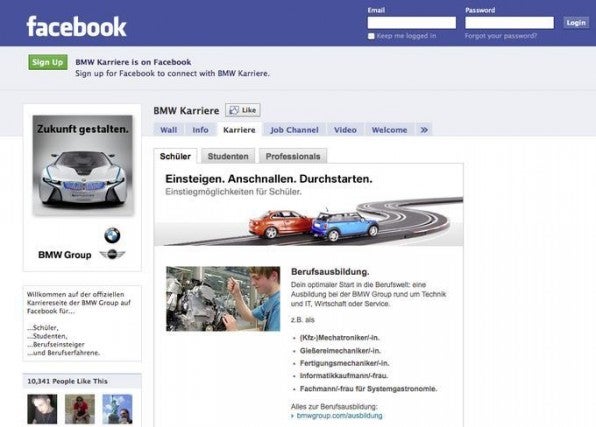Click the MINI wings logo

click(x=112, y=254)
